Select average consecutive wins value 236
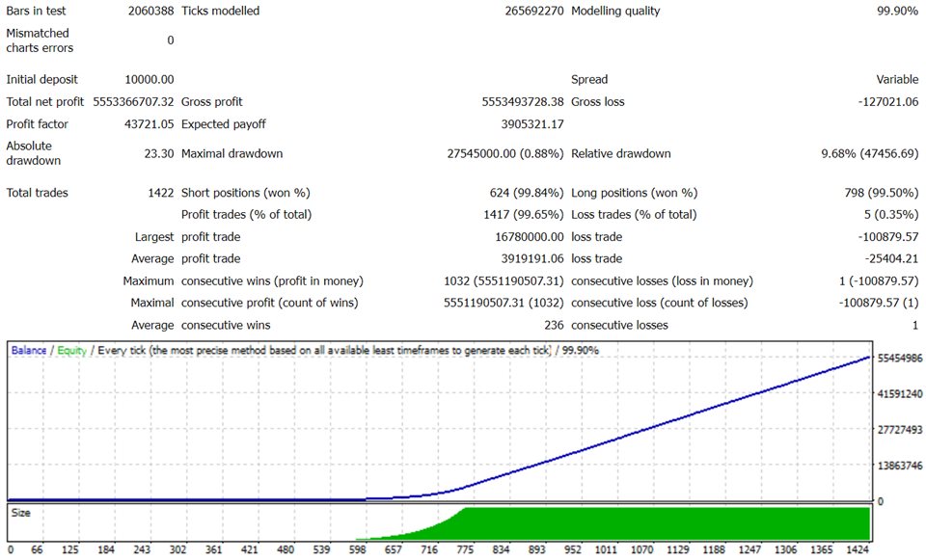Viewport: 926px width, 560px height. pos(554,325)
